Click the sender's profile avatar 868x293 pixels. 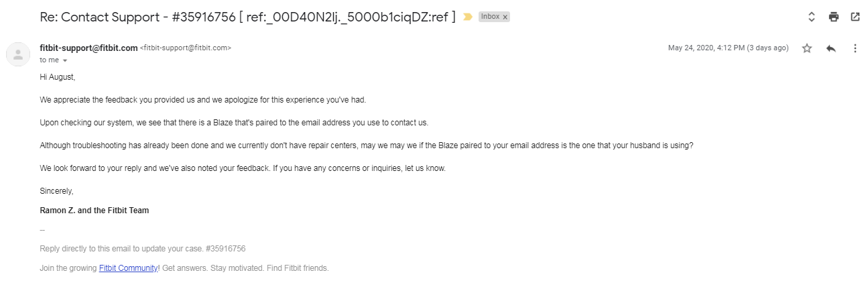18,54
